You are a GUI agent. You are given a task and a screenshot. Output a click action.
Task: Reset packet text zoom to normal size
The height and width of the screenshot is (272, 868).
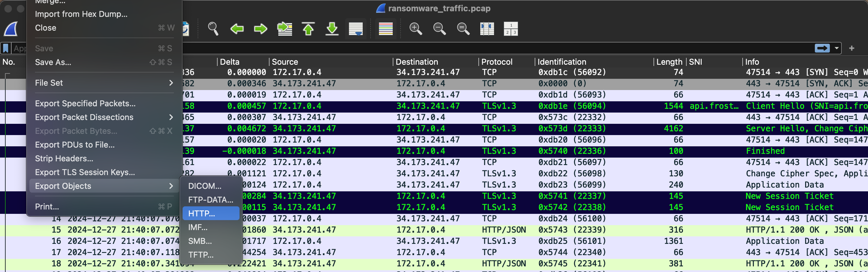tap(463, 29)
